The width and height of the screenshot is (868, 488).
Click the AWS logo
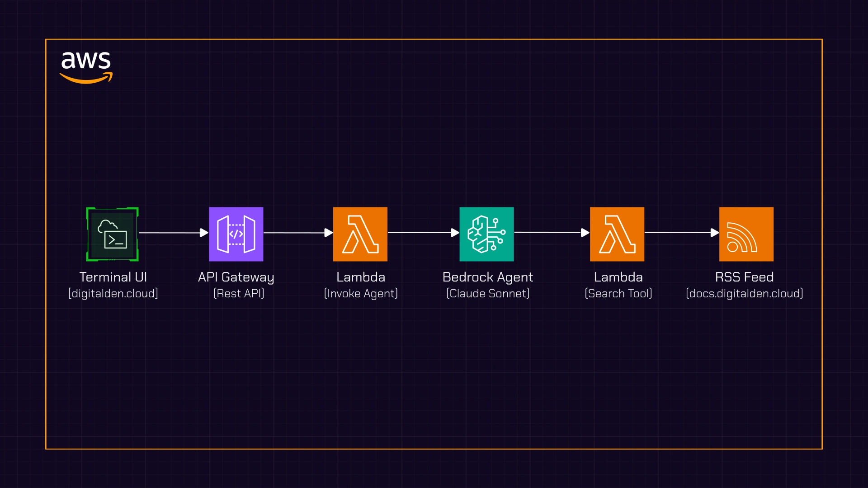click(x=86, y=67)
